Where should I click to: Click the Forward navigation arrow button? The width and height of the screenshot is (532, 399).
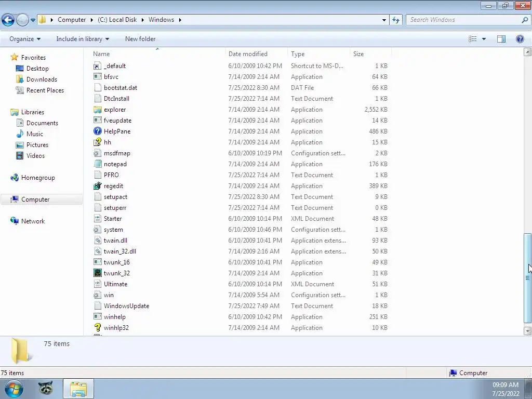tap(22, 20)
